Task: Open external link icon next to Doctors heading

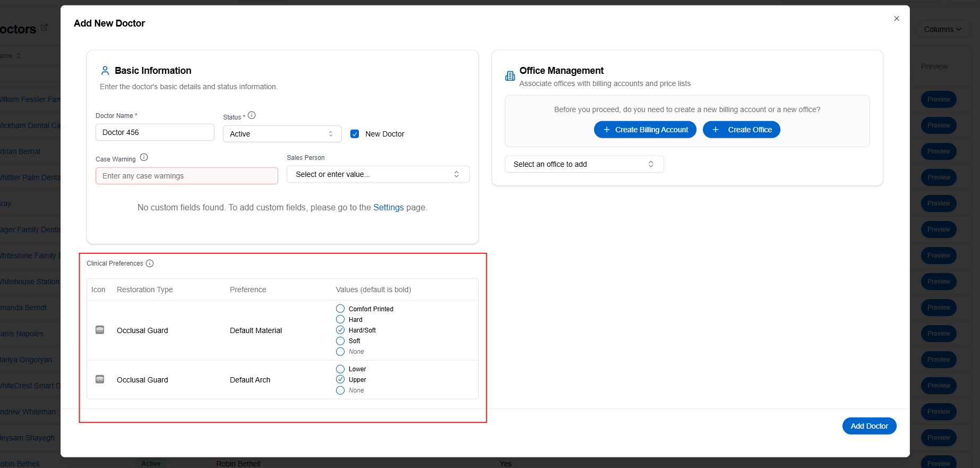Action: pyautogui.click(x=44, y=27)
